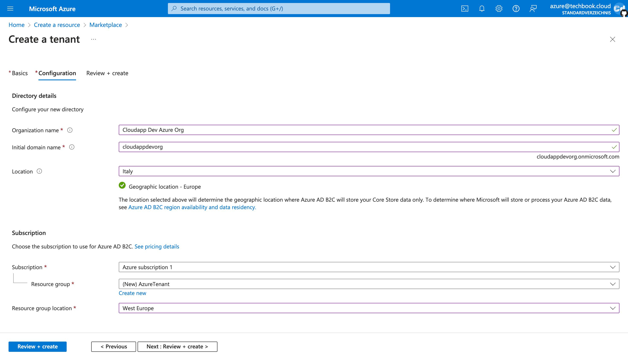Open the Help menu

coord(516,8)
